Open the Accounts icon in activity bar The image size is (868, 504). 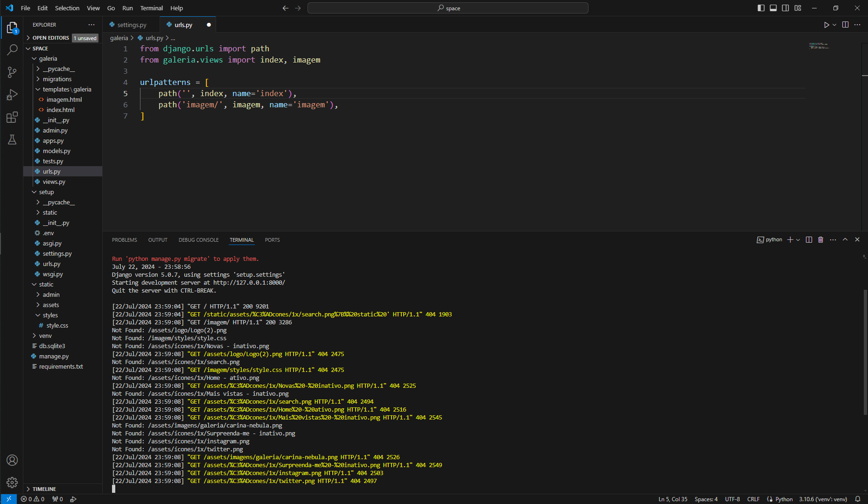point(12,460)
